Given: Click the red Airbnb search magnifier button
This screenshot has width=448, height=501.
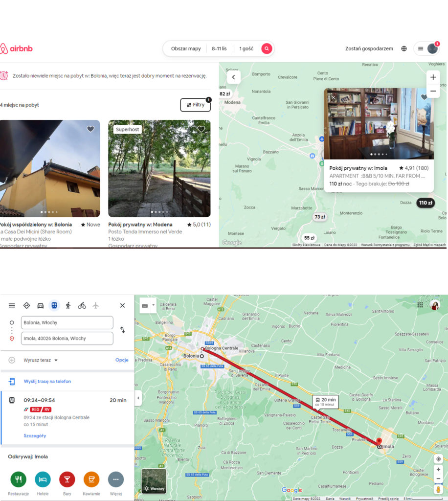Looking at the screenshot, I should point(267,48).
